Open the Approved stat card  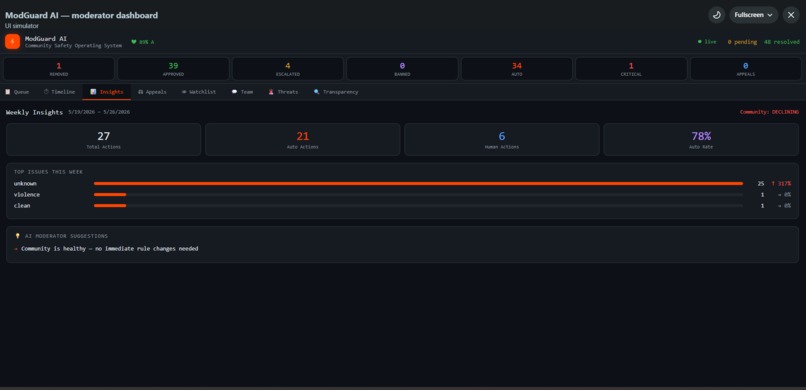point(173,69)
